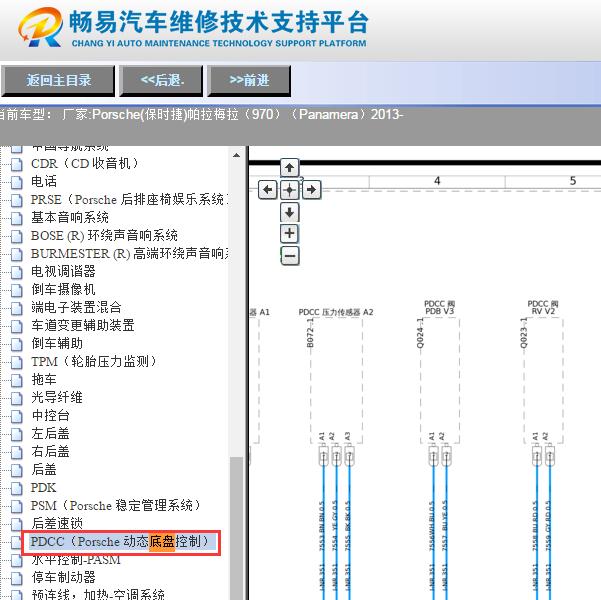Open the PRSE rear seat entertainment entry
Viewport: 601px width, 600px height.
pyautogui.click(x=130, y=199)
